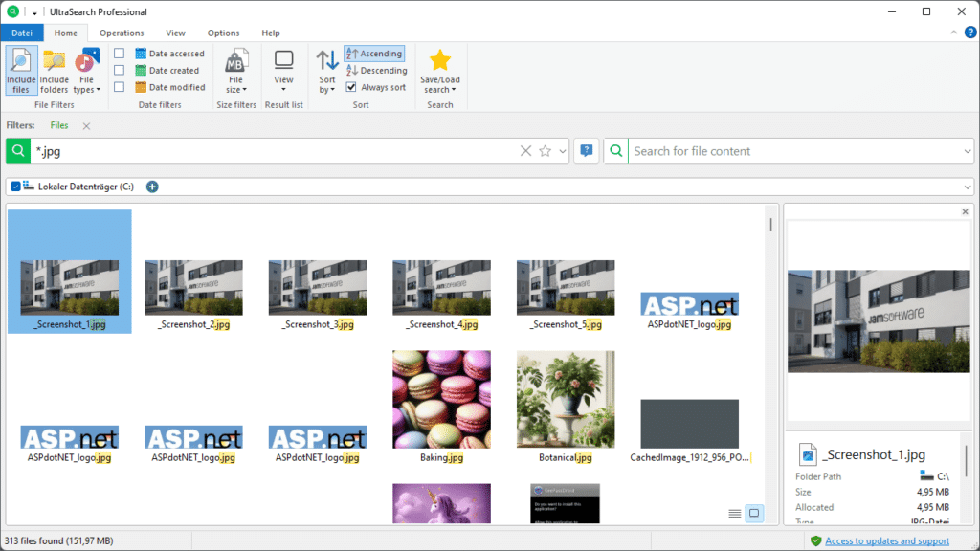Select Descending sort order
The height and width of the screenshot is (551, 980).
tap(377, 71)
